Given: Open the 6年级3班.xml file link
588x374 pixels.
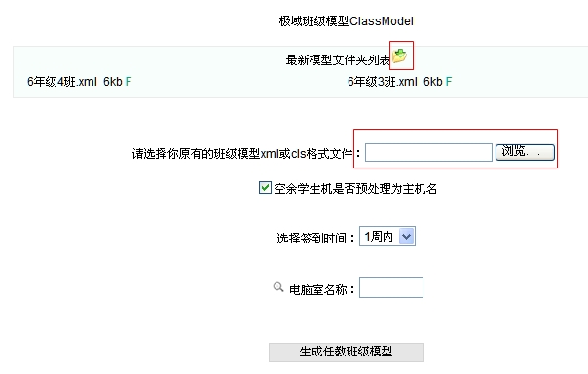Looking at the screenshot, I should tap(383, 82).
